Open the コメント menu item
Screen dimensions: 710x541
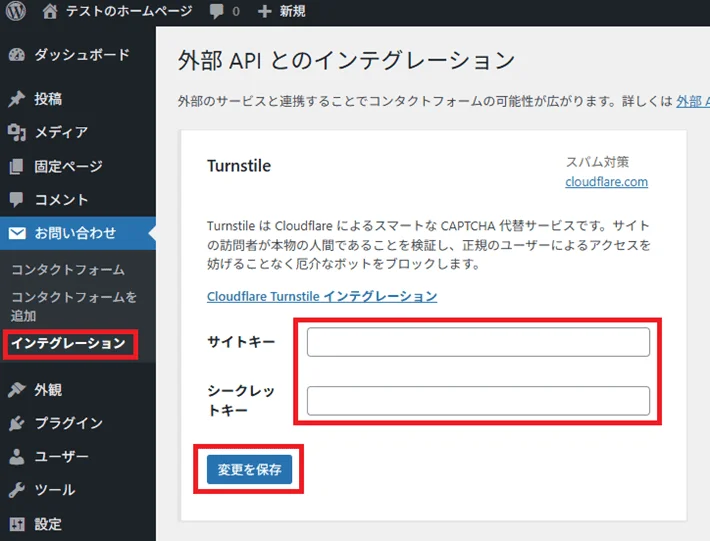(x=61, y=199)
